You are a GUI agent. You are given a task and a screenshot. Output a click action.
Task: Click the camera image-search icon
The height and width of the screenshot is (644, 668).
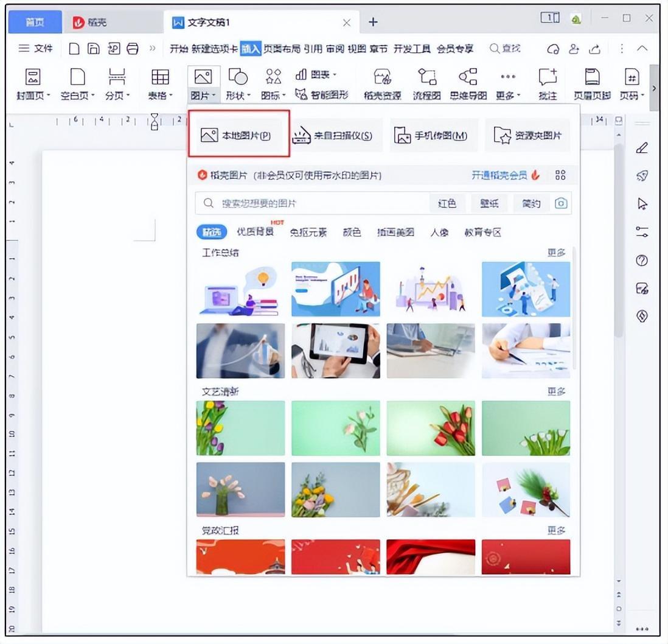pos(561,203)
